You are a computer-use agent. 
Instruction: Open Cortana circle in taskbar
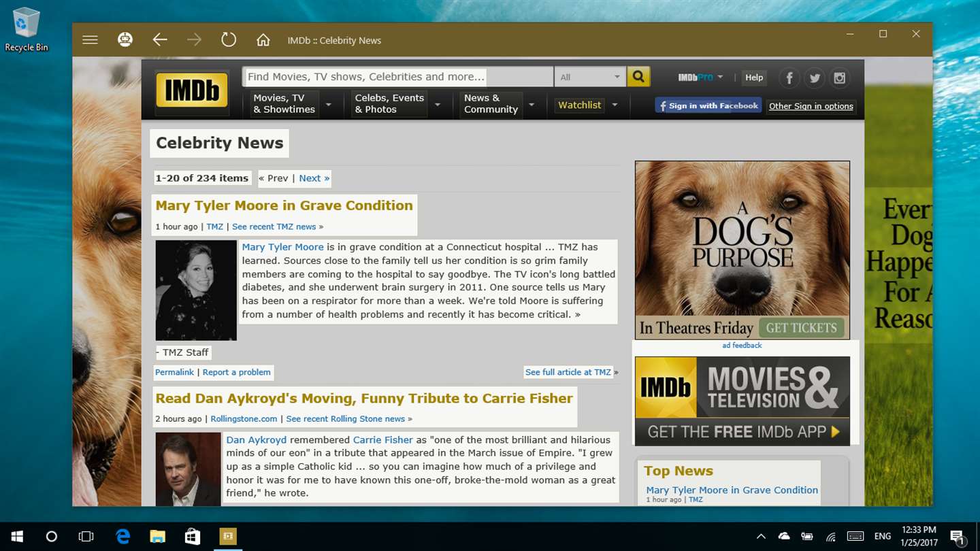[51, 537]
